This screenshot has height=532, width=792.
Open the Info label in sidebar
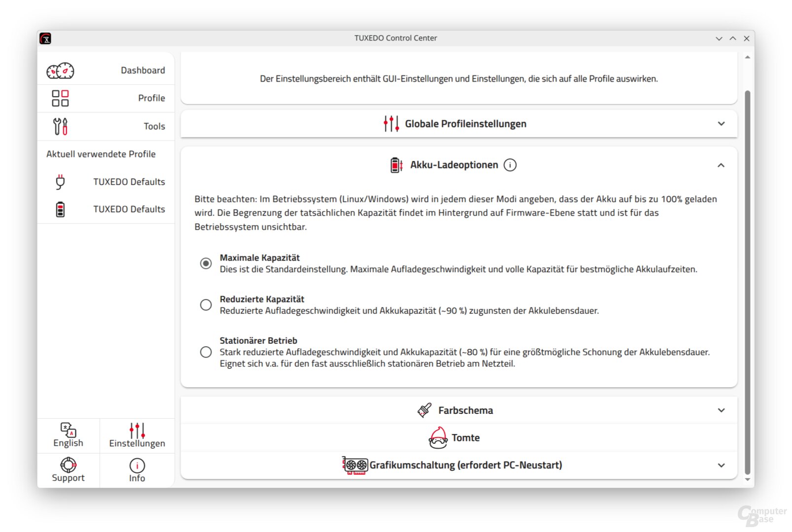(x=137, y=478)
